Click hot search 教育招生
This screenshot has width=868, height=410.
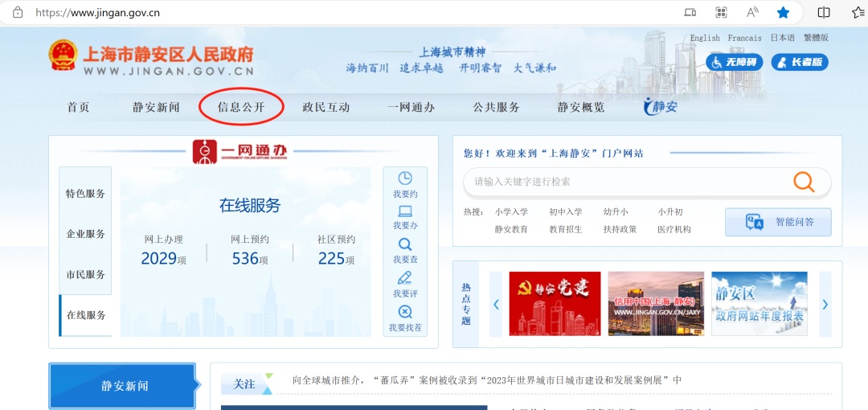[566, 229]
